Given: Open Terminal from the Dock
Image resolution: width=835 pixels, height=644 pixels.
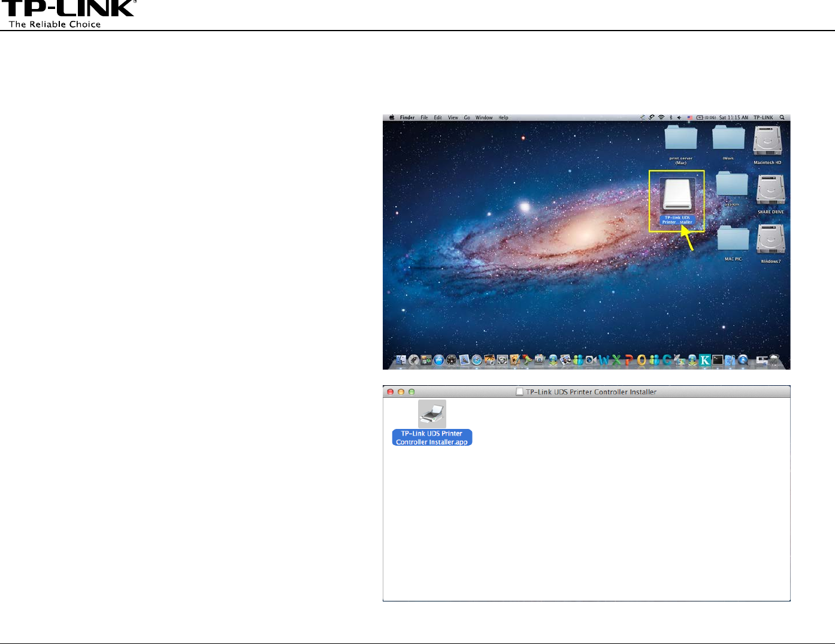Looking at the screenshot, I should point(718,360).
